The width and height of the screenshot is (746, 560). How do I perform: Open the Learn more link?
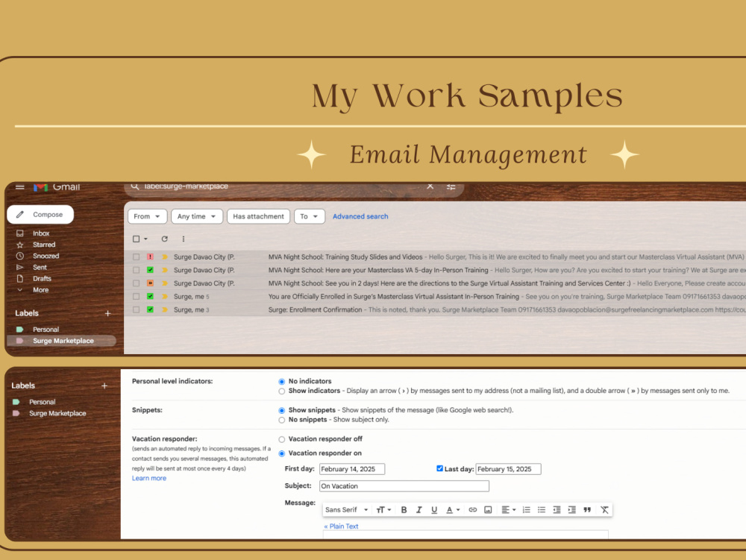(149, 478)
